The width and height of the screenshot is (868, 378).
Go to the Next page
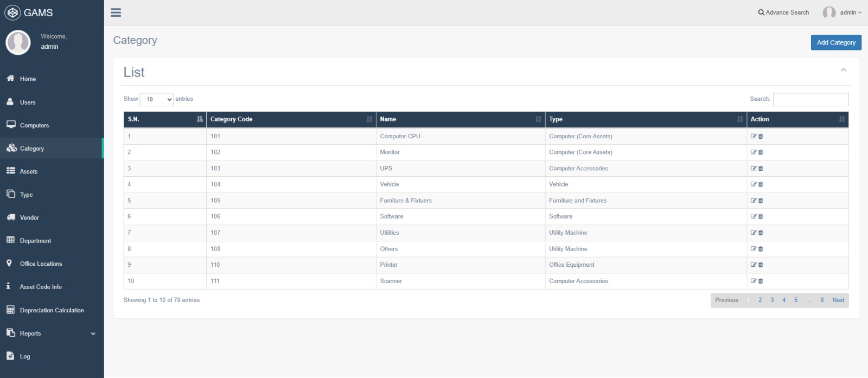(838, 300)
